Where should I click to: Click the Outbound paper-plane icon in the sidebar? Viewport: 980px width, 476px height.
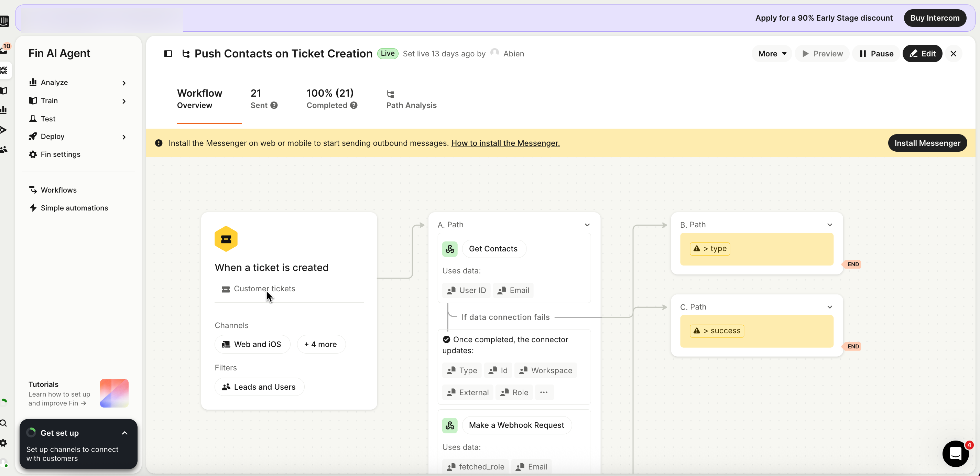[x=4, y=130]
